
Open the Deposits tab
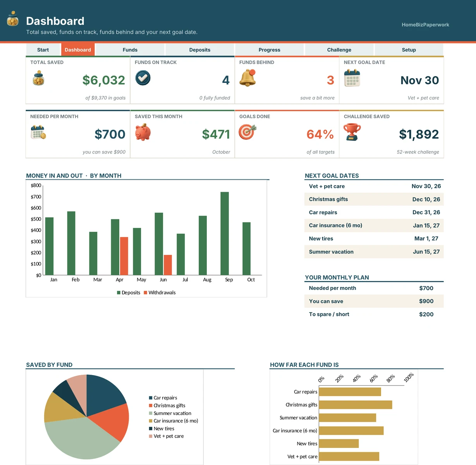click(200, 50)
